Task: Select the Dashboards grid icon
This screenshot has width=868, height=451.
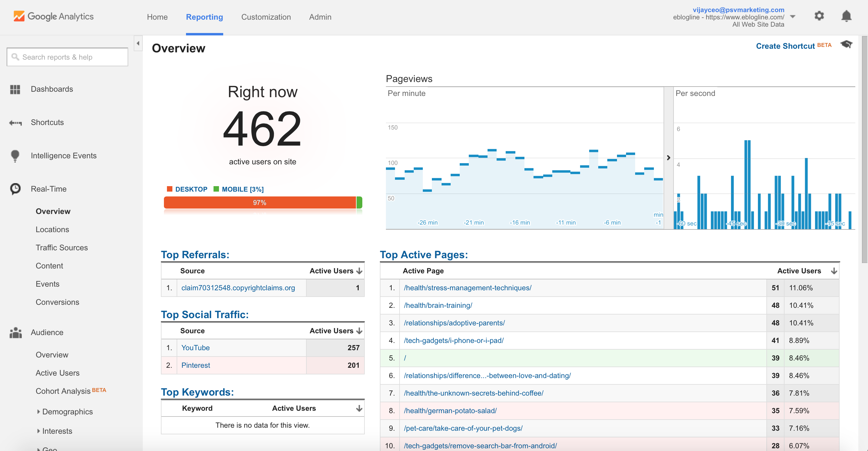Action: (x=15, y=89)
